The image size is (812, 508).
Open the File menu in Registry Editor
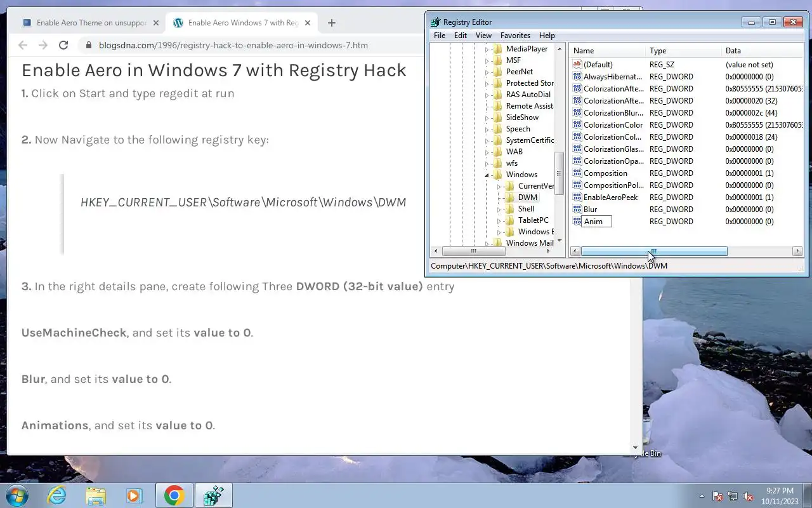tap(440, 36)
